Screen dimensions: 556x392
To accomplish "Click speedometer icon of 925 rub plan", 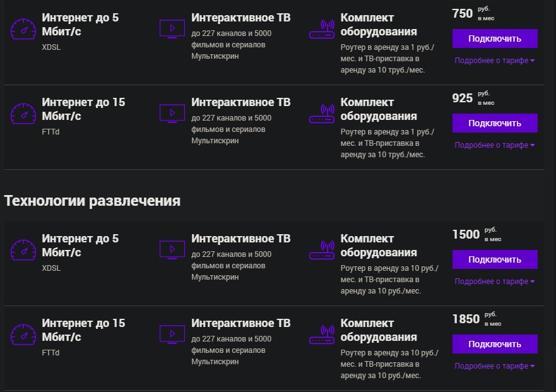I will coord(23,114).
